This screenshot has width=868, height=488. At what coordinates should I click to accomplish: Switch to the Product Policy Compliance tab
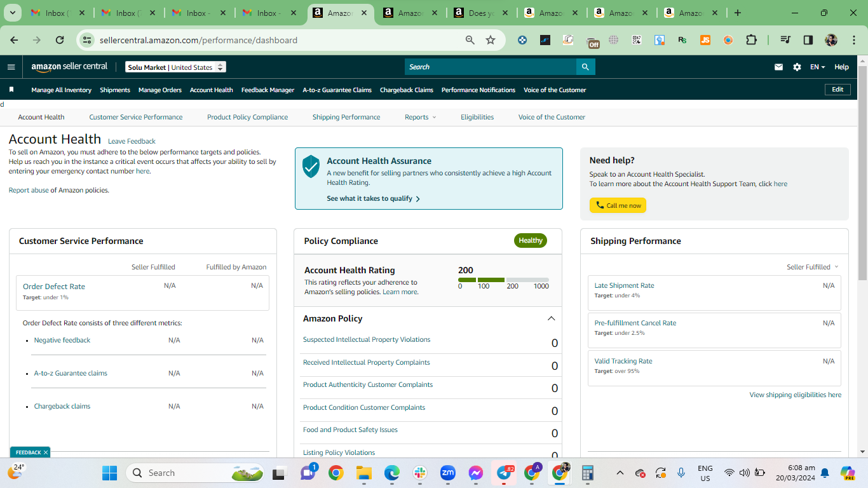pyautogui.click(x=247, y=117)
